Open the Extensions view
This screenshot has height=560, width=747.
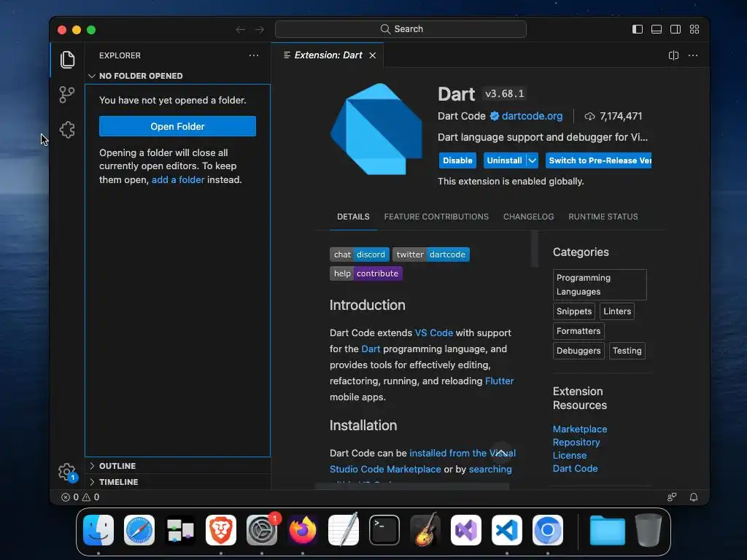pyautogui.click(x=67, y=130)
